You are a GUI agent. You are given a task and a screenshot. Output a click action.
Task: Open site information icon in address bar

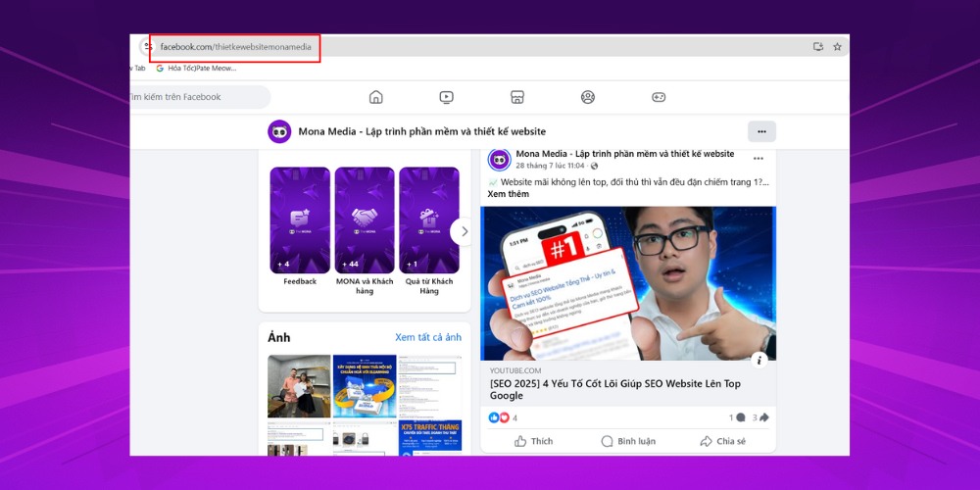coord(148,47)
